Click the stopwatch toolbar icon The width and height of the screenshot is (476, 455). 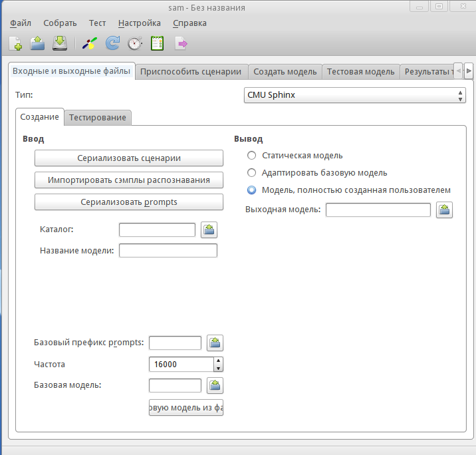click(x=135, y=44)
